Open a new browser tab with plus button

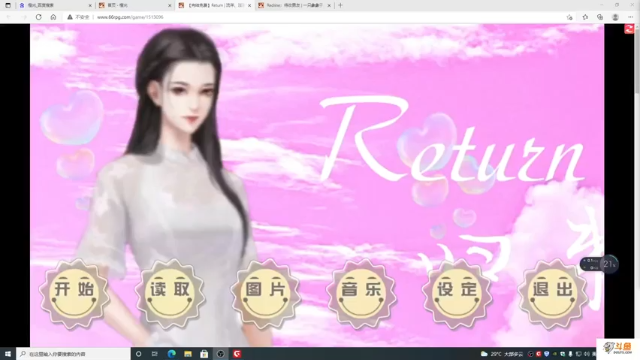(x=340, y=5)
